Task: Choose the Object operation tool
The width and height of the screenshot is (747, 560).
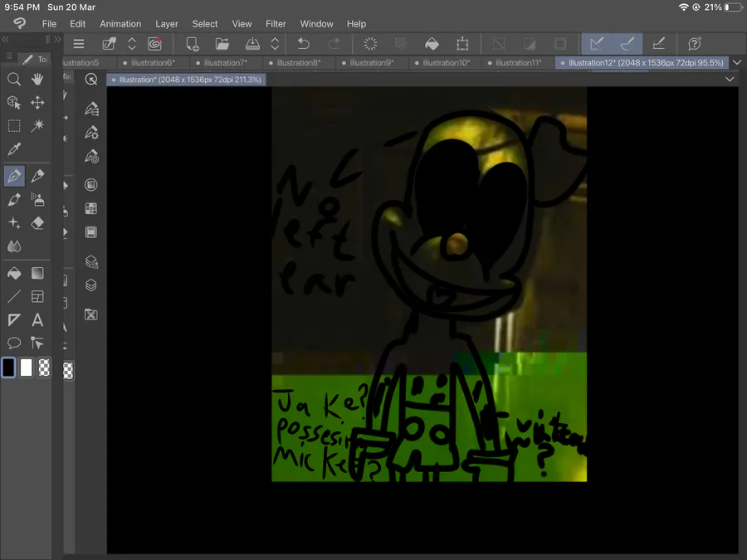Action: point(14,102)
